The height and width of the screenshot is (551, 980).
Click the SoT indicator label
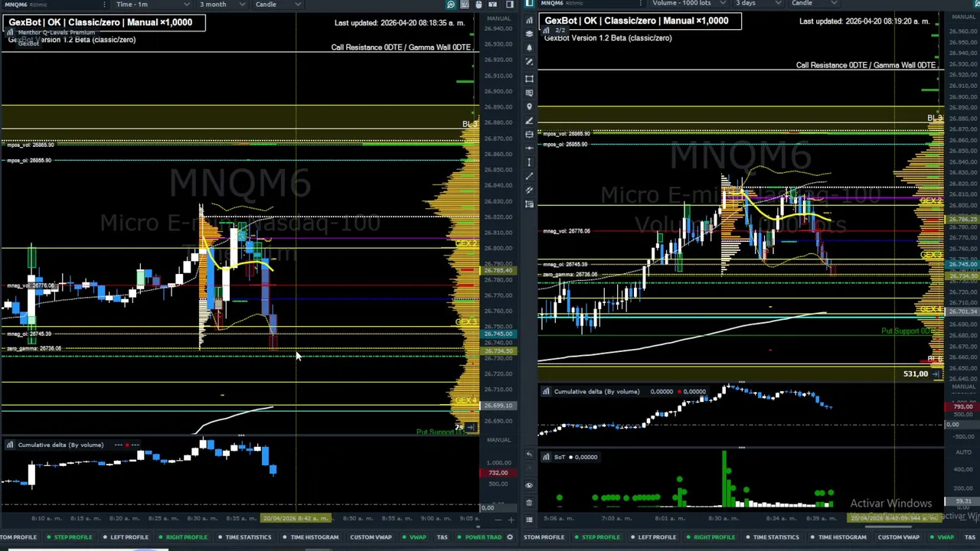[559, 458]
